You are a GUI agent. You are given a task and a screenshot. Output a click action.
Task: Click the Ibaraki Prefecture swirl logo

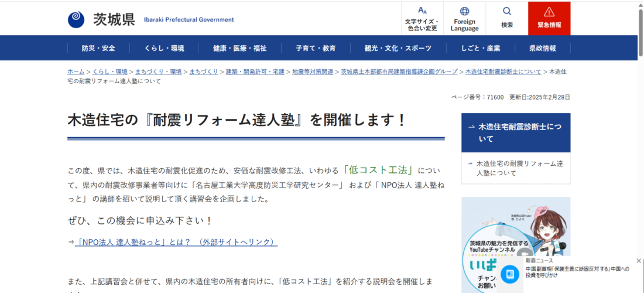click(76, 19)
